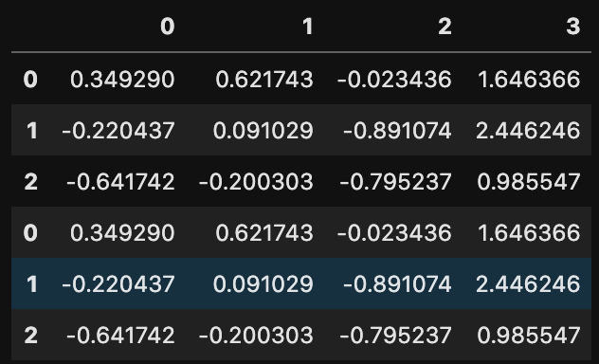
Task: Click 1.646366 in the topmost data row
Action: pyautogui.click(x=529, y=80)
